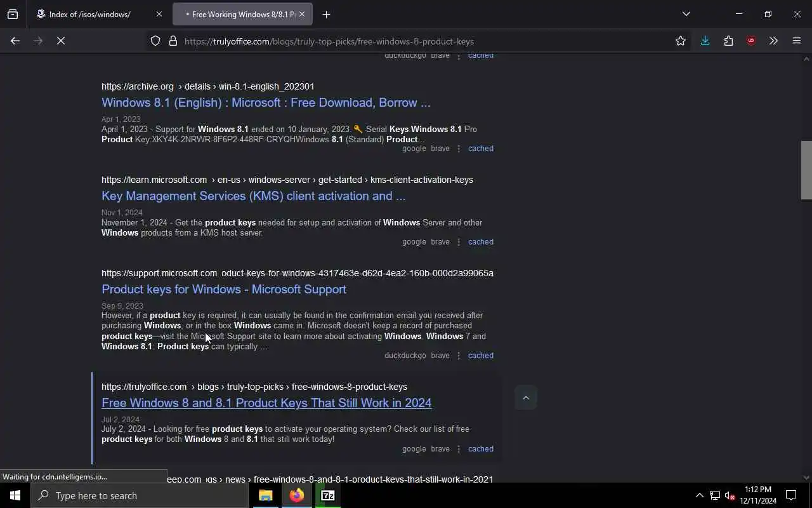Click the https://support.microsoft.com URL text
Screen dimensions: 812x508
click(159, 273)
